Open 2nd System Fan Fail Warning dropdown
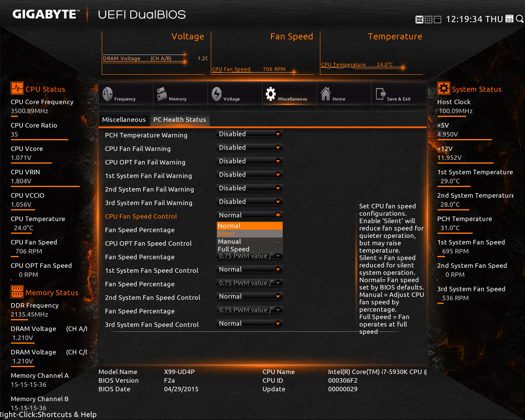525x420 pixels. click(x=250, y=188)
